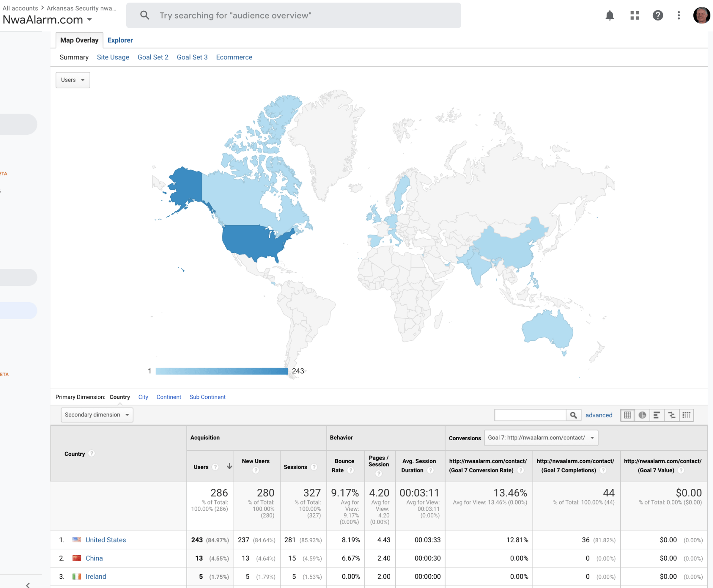Screen dimensions: 713x588
Task: Click the advanced filter link
Action: [599, 415]
